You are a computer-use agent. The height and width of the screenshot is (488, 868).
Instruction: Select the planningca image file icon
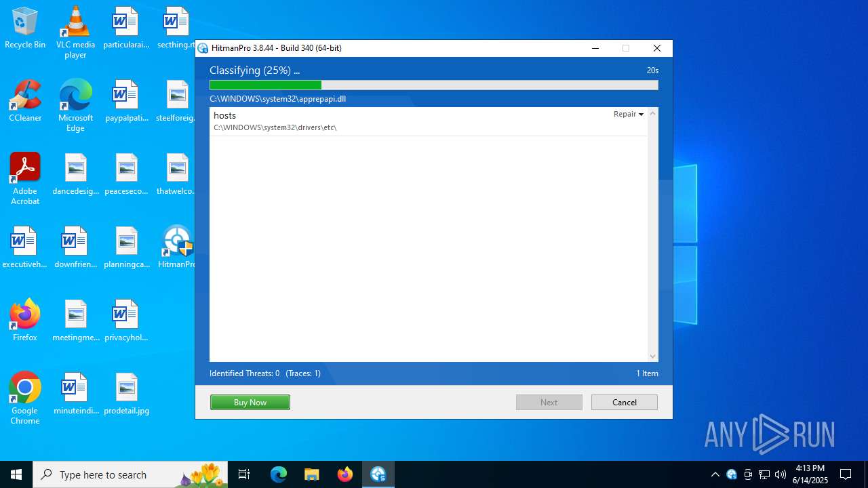tap(126, 247)
